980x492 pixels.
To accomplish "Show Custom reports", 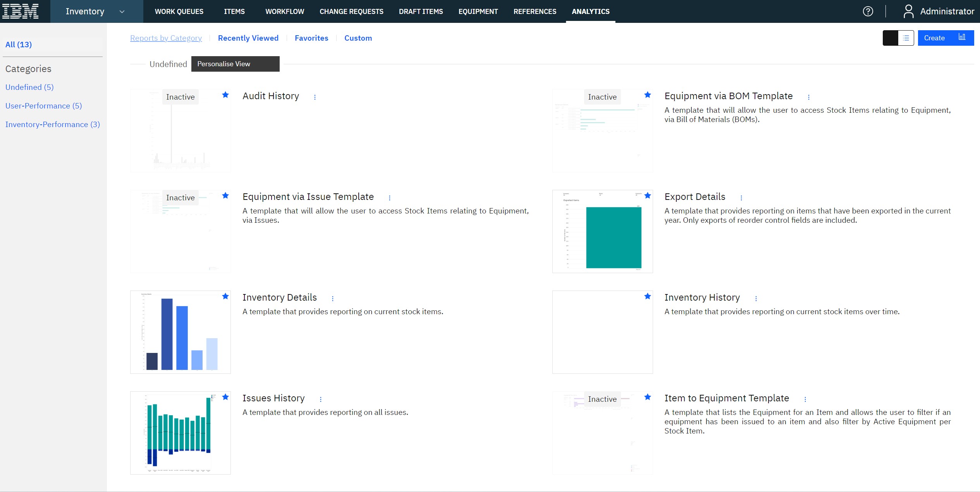I will [358, 38].
